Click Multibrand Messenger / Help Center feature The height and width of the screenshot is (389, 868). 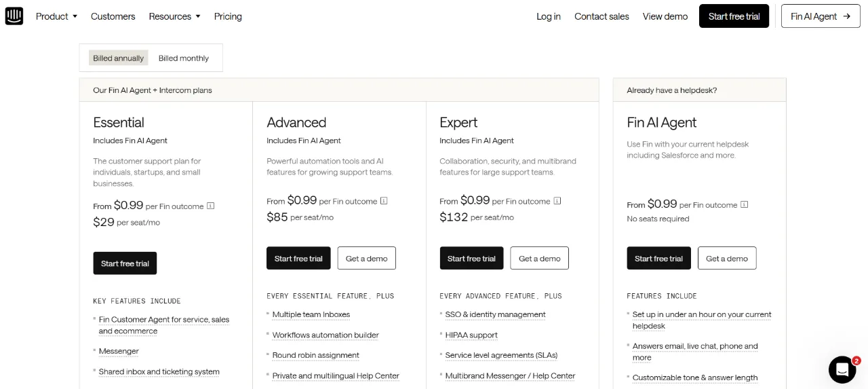(x=510, y=375)
